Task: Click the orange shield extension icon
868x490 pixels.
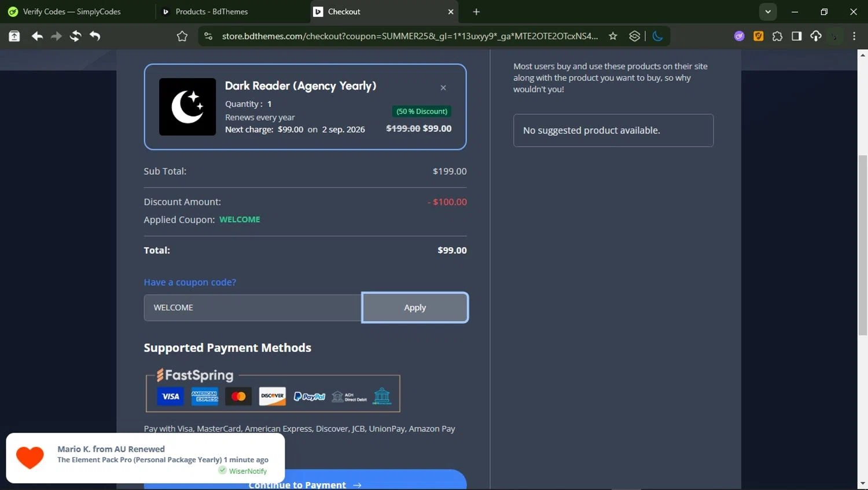Action: pyautogui.click(x=758, y=36)
